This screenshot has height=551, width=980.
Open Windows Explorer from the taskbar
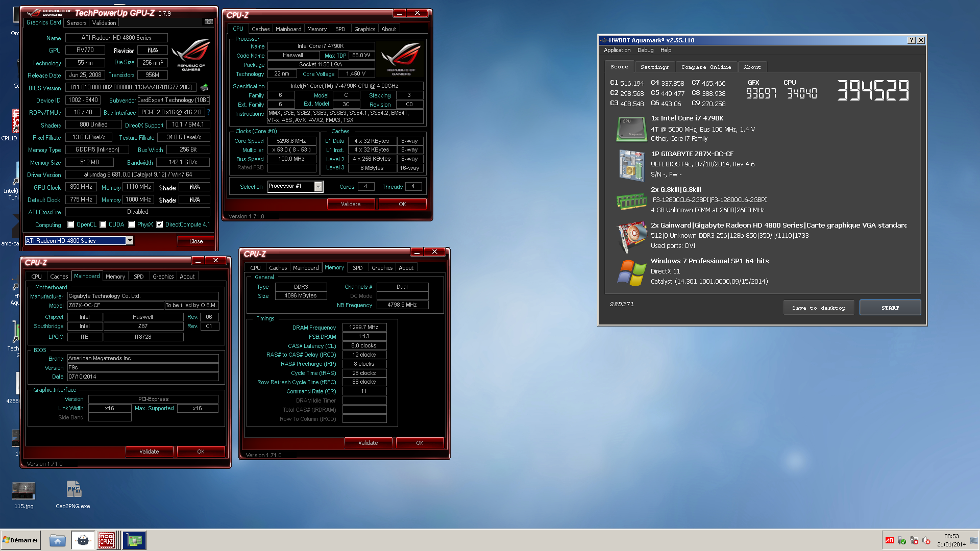point(58,540)
